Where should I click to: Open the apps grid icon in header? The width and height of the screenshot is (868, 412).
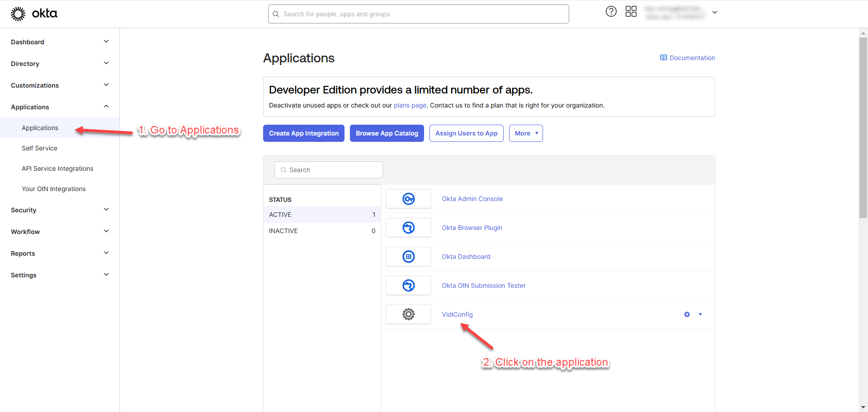631,12
